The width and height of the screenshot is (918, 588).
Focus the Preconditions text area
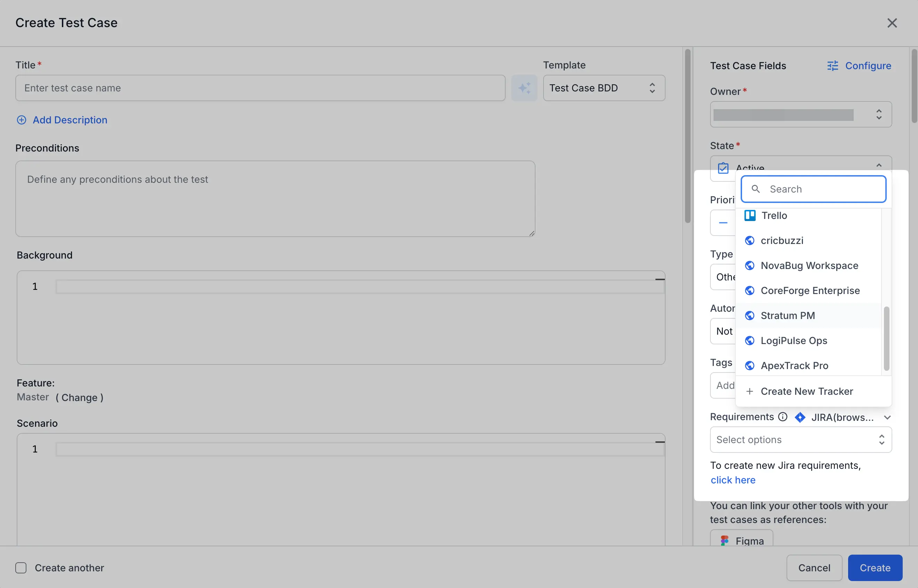(x=275, y=198)
